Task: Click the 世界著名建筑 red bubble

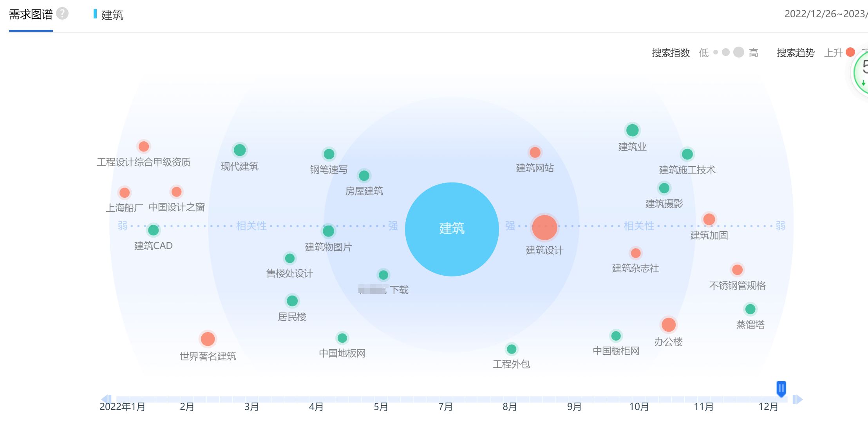Action: 208,339
